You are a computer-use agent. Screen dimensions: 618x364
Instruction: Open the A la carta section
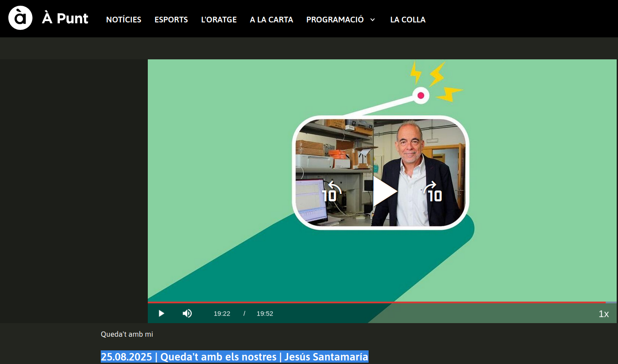point(271,20)
